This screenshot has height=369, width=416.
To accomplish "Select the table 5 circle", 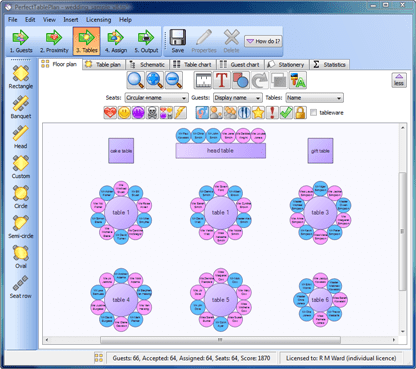I will (221, 300).
